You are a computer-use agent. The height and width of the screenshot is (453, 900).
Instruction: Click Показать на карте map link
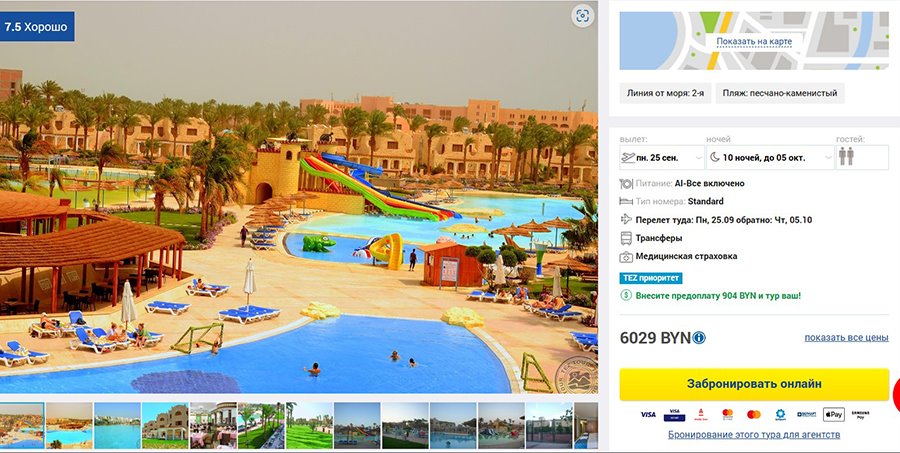click(754, 42)
